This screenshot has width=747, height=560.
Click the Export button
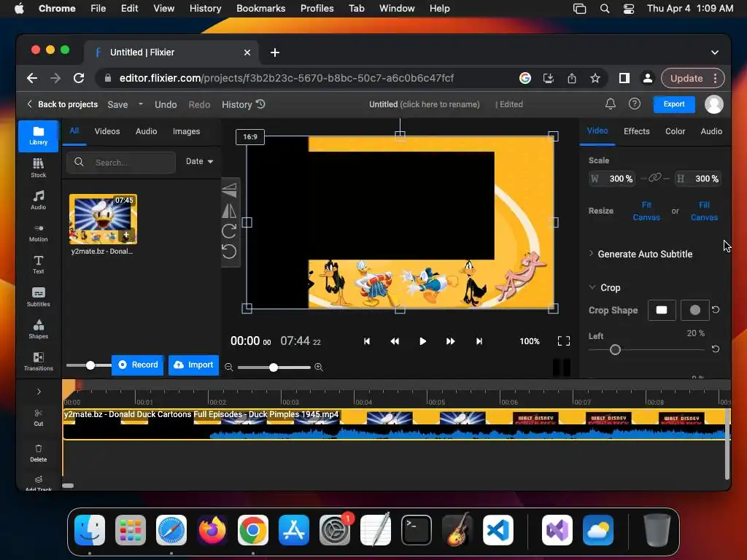[673, 104]
